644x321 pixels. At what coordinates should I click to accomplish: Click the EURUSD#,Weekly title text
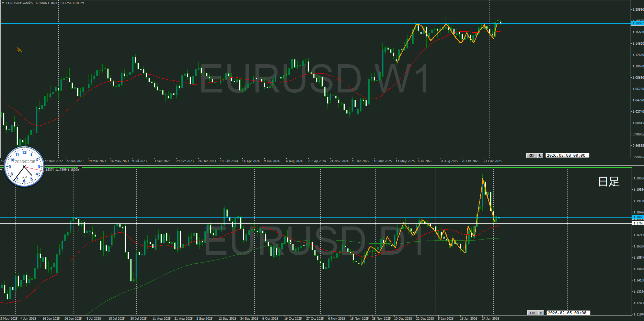pos(20,3)
